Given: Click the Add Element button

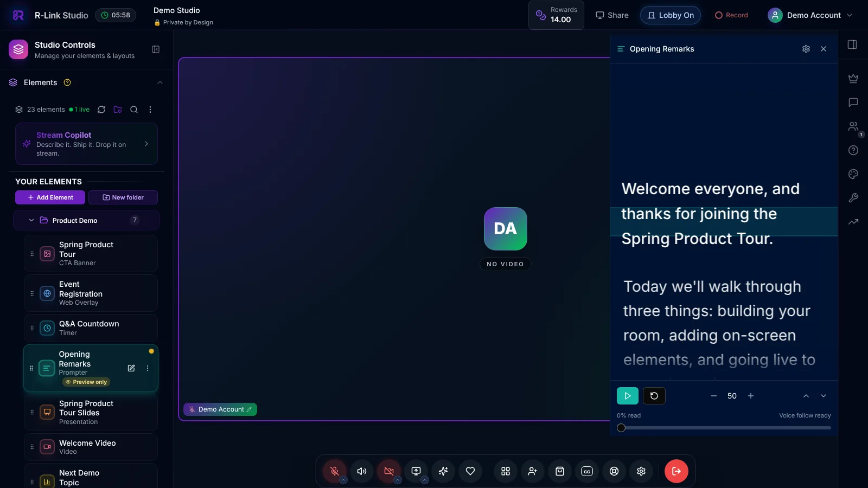Looking at the screenshot, I should click(x=50, y=197).
